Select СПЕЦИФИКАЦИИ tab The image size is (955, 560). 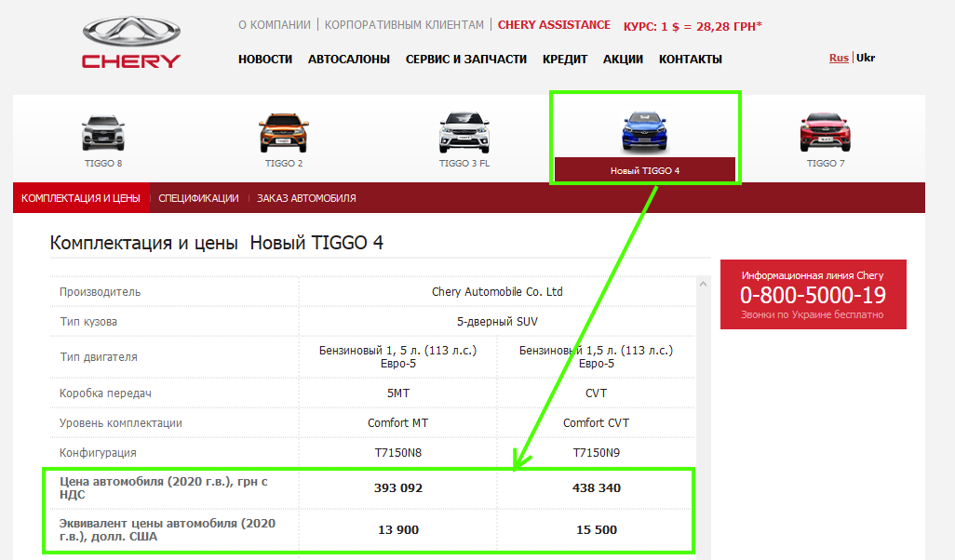(198, 198)
